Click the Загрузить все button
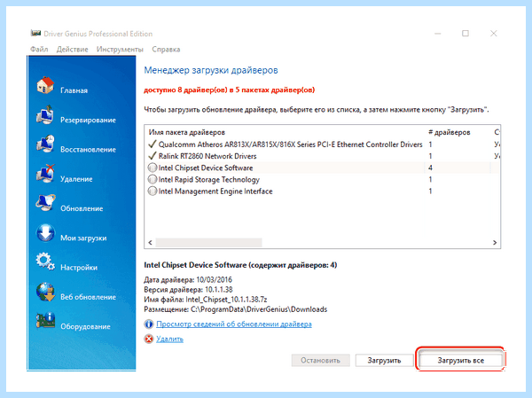 point(461,361)
